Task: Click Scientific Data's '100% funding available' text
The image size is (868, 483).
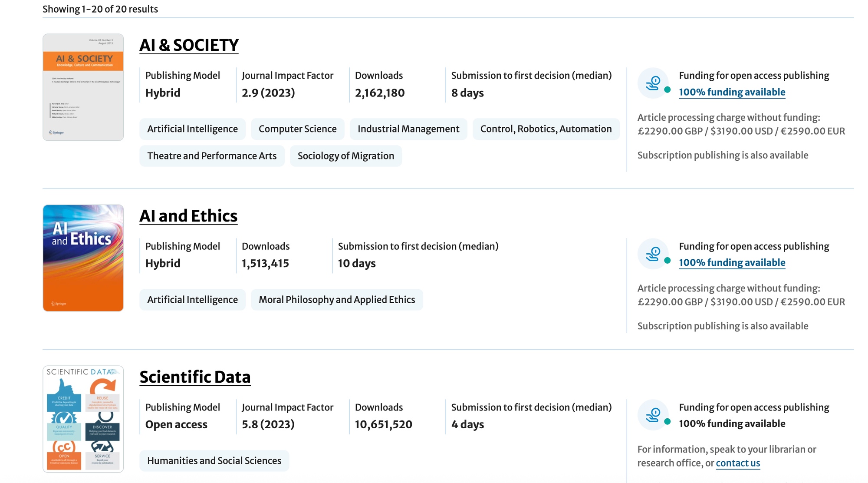Action: 732,424
